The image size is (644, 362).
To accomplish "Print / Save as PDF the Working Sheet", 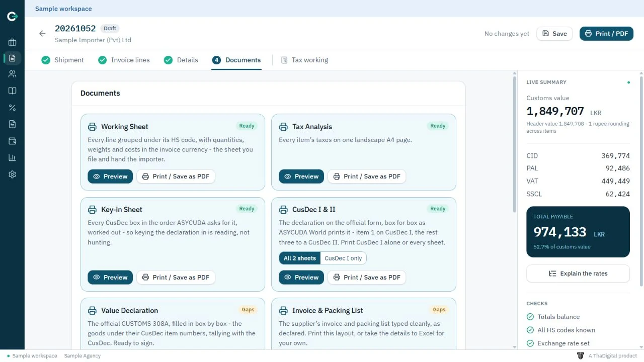I will click(x=176, y=176).
